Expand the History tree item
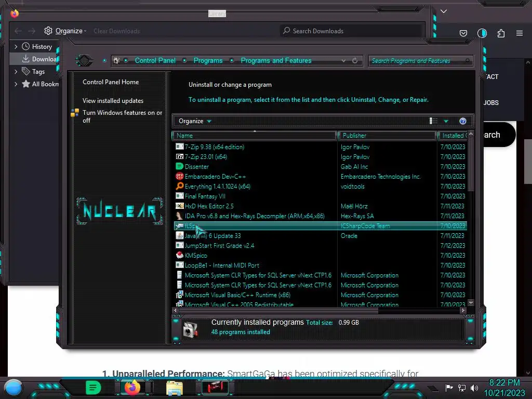This screenshot has height=399, width=532. pyautogui.click(x=16, y=46)
